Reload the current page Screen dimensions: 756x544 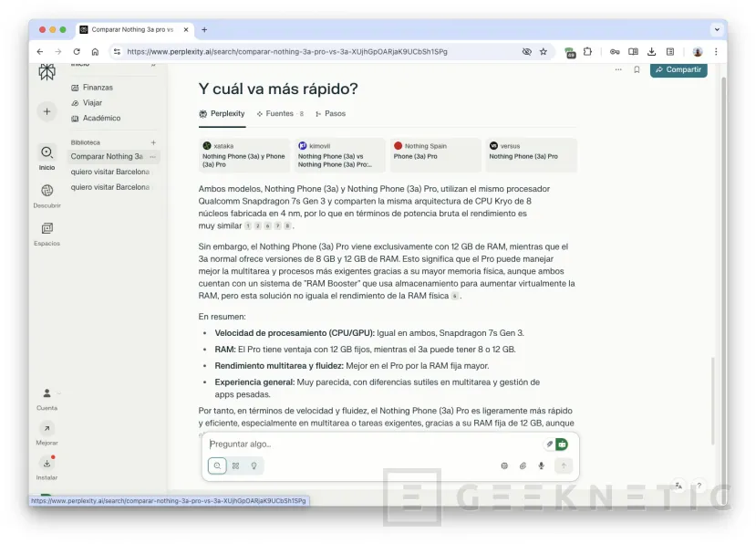(x=77, y=52)
